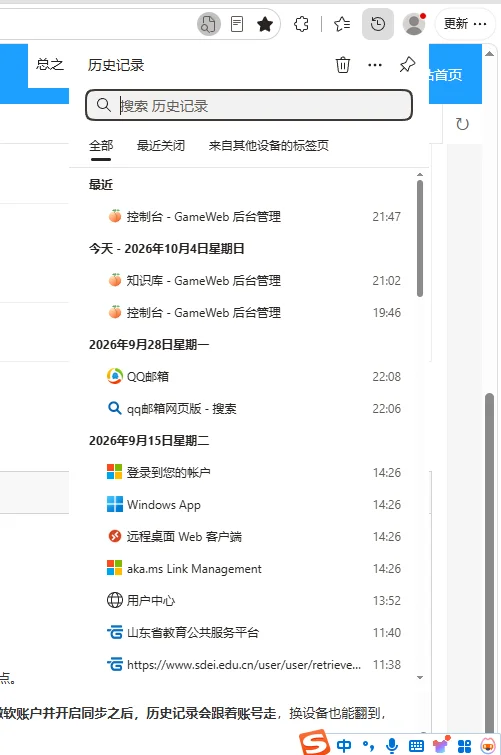The image size is (501, 755).
Task: Open 远程桌面 Web 客户端 entry
Action: pos(249,536)
